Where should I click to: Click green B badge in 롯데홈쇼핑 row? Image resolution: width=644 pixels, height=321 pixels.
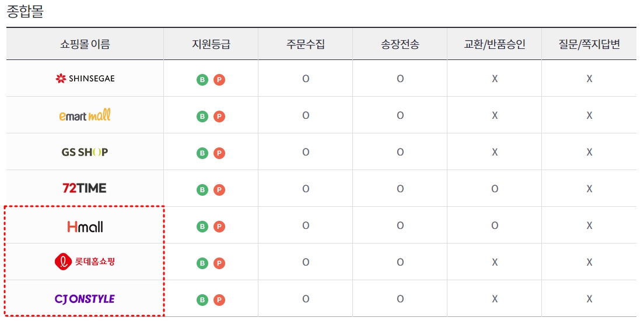click(202, 263)
